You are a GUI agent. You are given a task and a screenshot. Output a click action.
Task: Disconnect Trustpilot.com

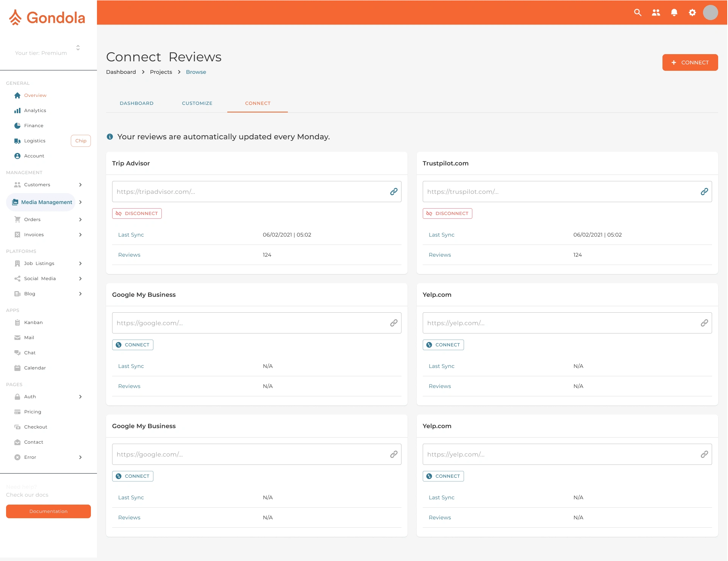point(447,213)
